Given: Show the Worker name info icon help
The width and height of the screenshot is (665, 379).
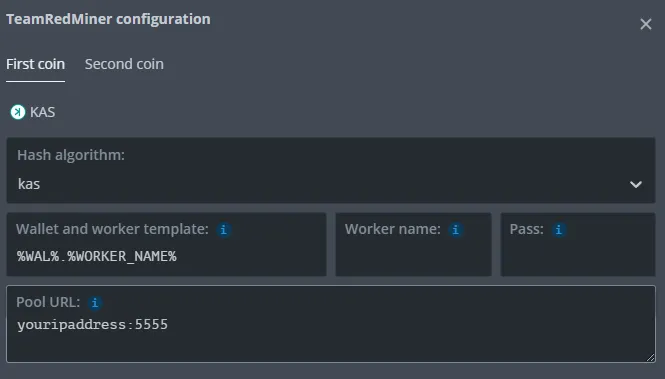Looking at the screenshot, I should pos(455,230).
